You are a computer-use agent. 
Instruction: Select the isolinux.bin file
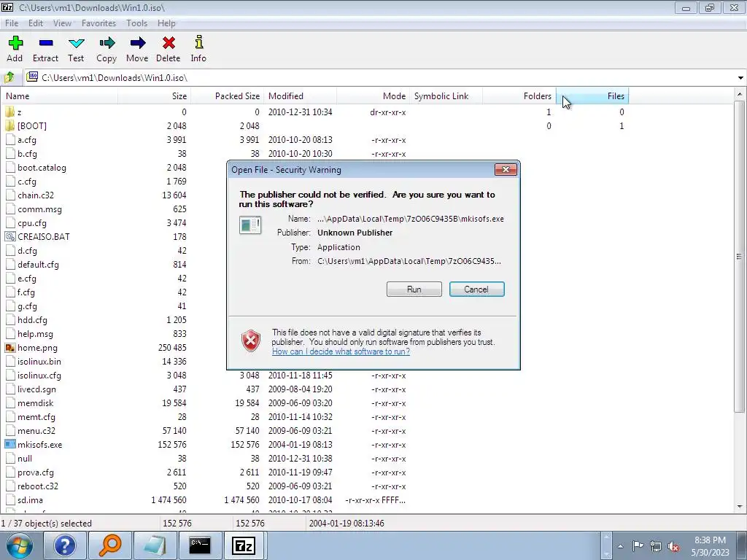(x=39, y=362)
